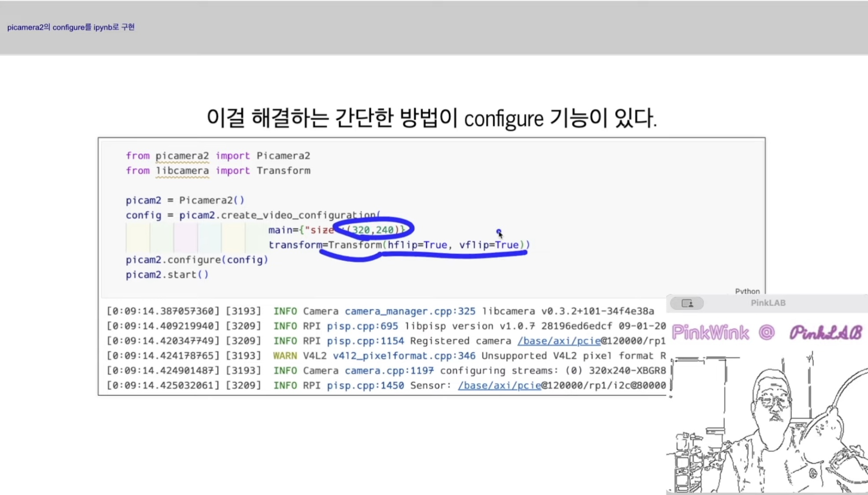Open pisp.cpp:1450 link in log
Image resolution: width=868 pixels, height=495 pixels.
(365, 386)
